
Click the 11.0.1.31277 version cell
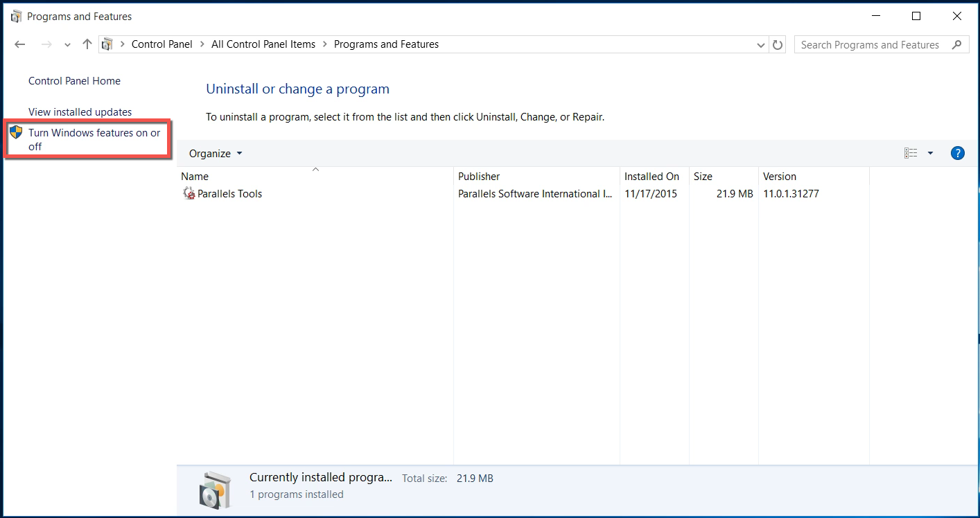click(x=791, y=194)
